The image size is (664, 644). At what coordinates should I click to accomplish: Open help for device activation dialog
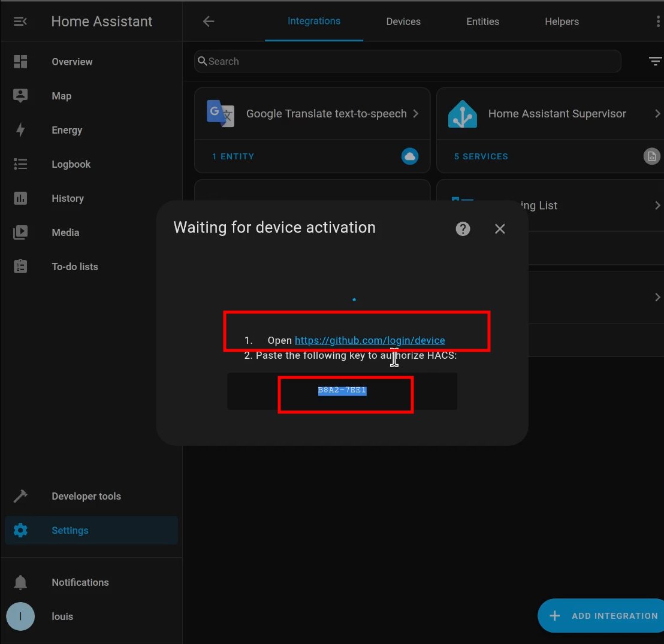point(463,229)
